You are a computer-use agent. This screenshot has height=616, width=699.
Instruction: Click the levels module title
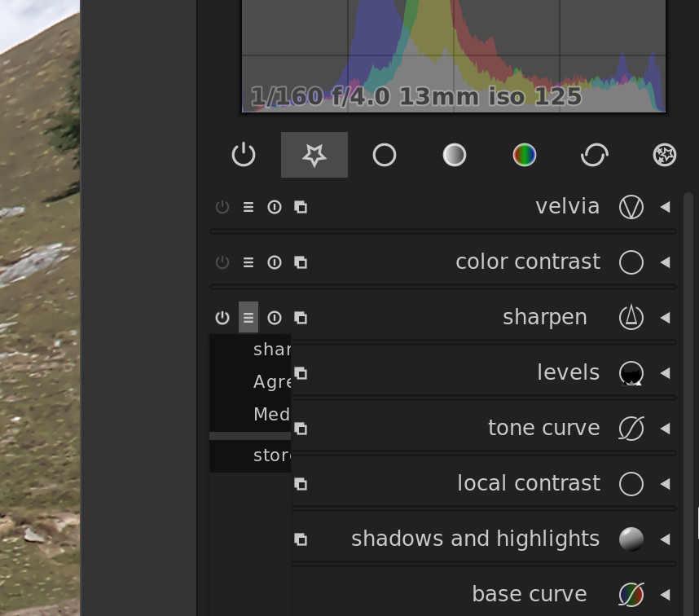pyautogui.click(x=569, y=372)
